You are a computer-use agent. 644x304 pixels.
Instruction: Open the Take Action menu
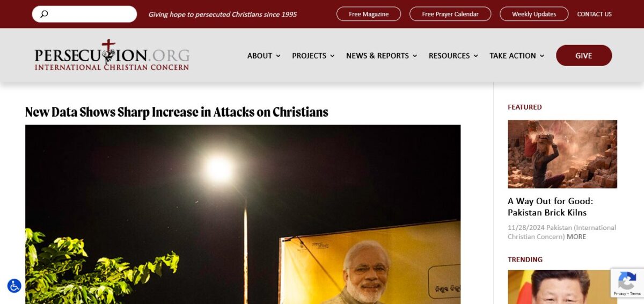pos(517,56)
